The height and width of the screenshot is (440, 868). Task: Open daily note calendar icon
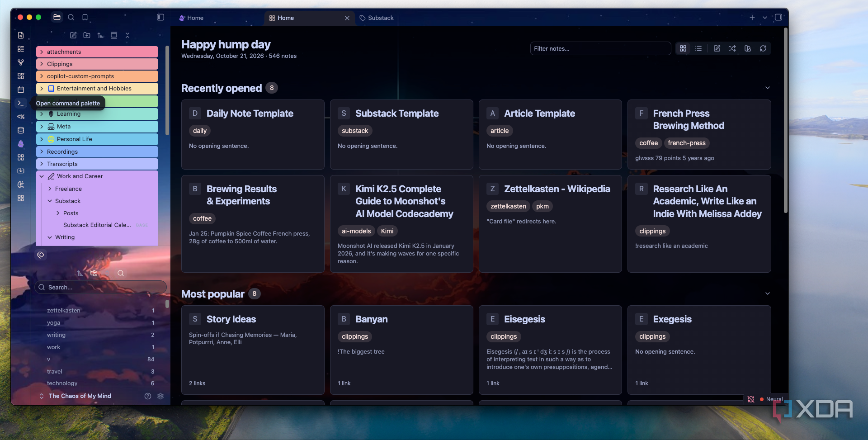click(x=21, y=90)
